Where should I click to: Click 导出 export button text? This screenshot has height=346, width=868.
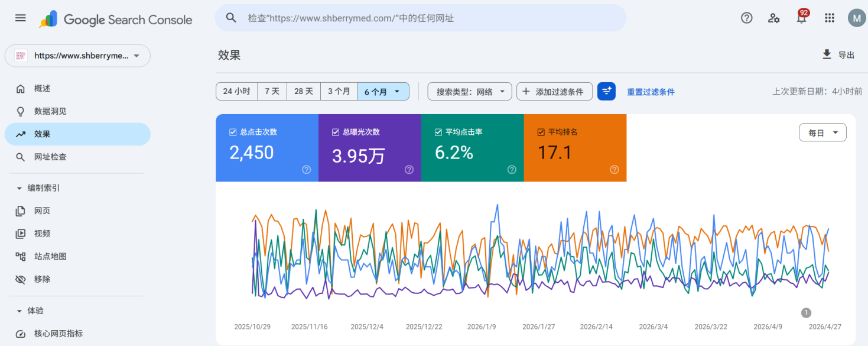tap(846, 55)
